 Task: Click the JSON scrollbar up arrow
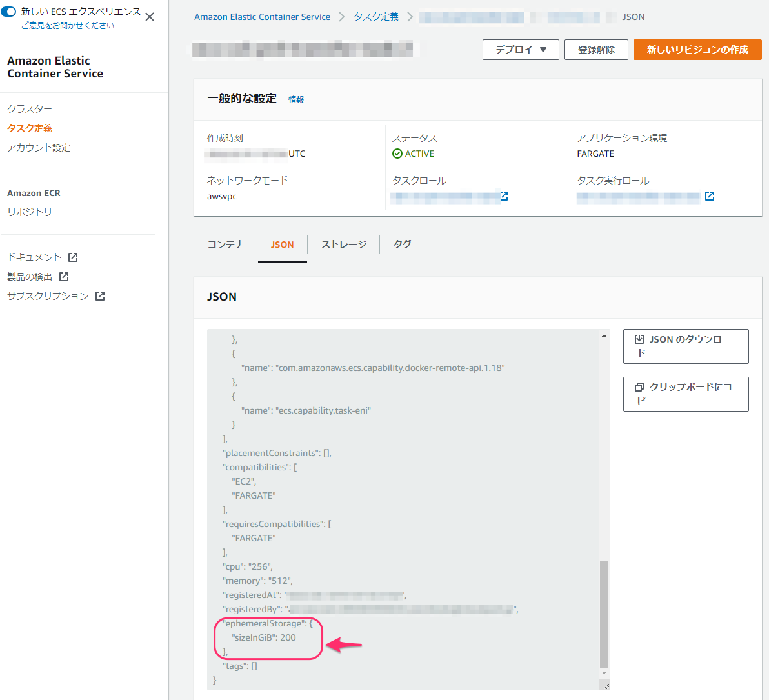[604, 336]
